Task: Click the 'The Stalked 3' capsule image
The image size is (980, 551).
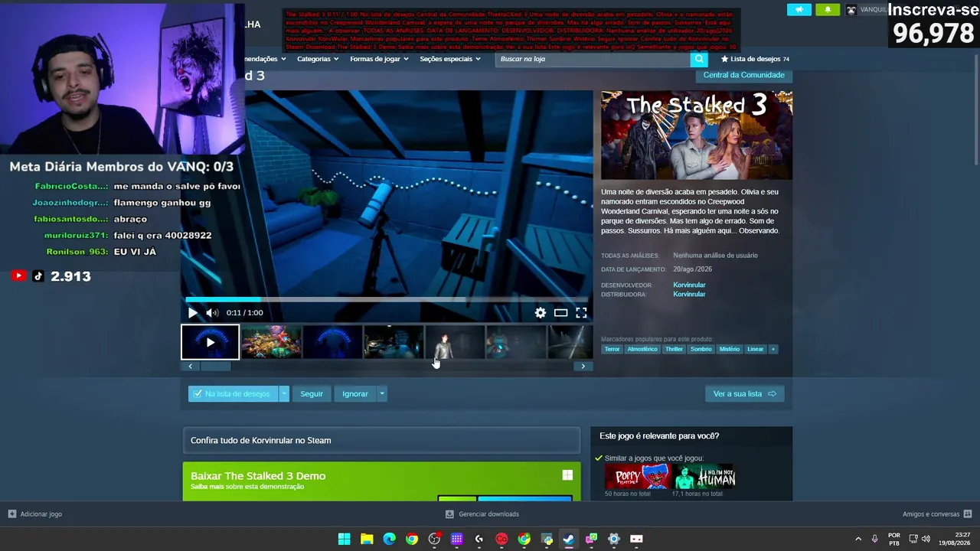Action: coord(697,135)
